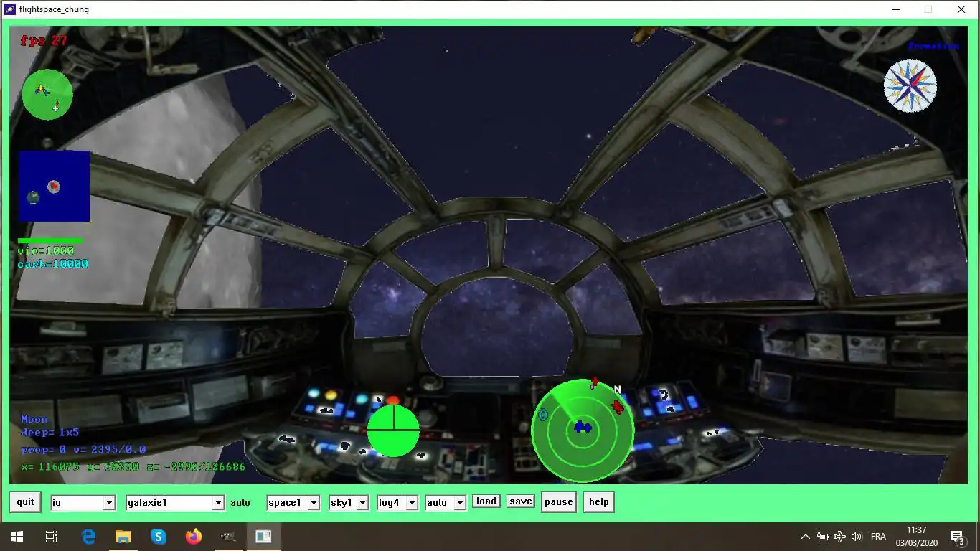Click the auto label beside galaxie1

tap(240, 503)
